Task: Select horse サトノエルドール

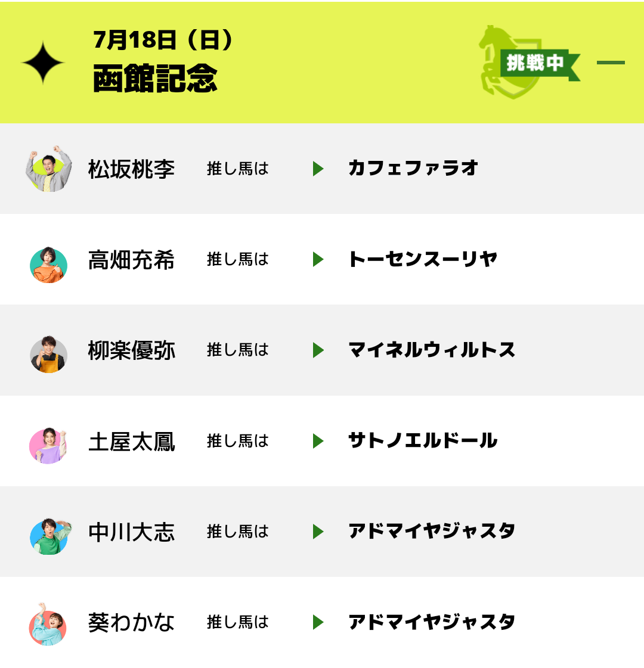Action: 423,441
